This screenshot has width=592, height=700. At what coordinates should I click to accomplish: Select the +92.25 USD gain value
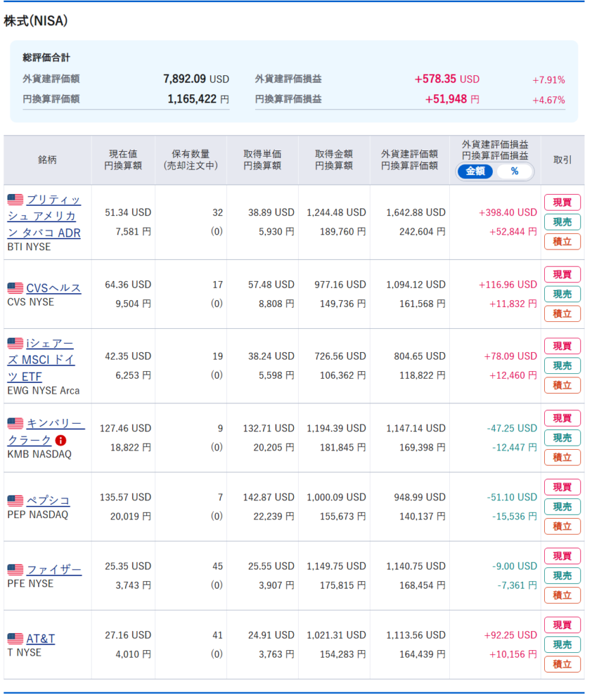point(510,635)
